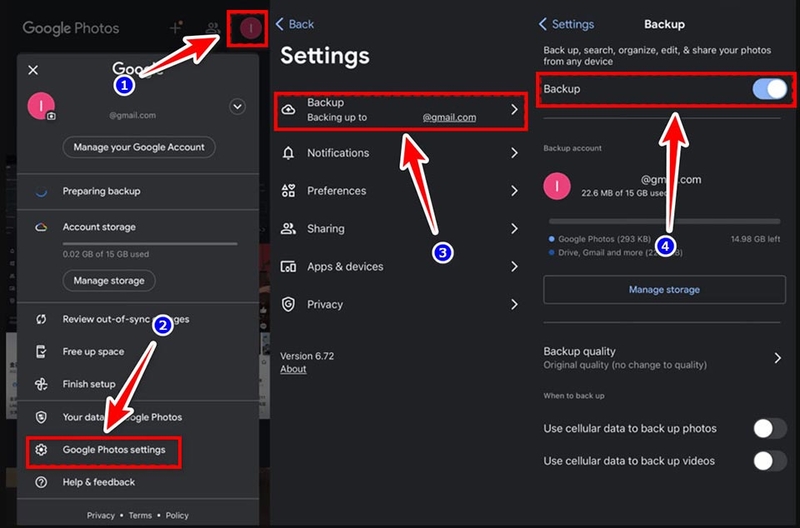Click the Review out-of-sync changes icon
This screenshot has height=528, width=800.
point(41,319)
